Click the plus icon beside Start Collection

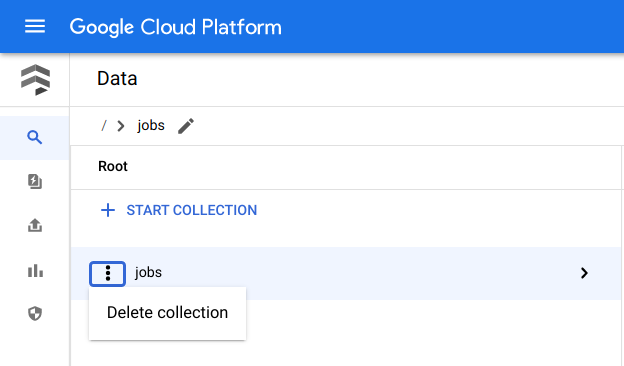point(108,210)
